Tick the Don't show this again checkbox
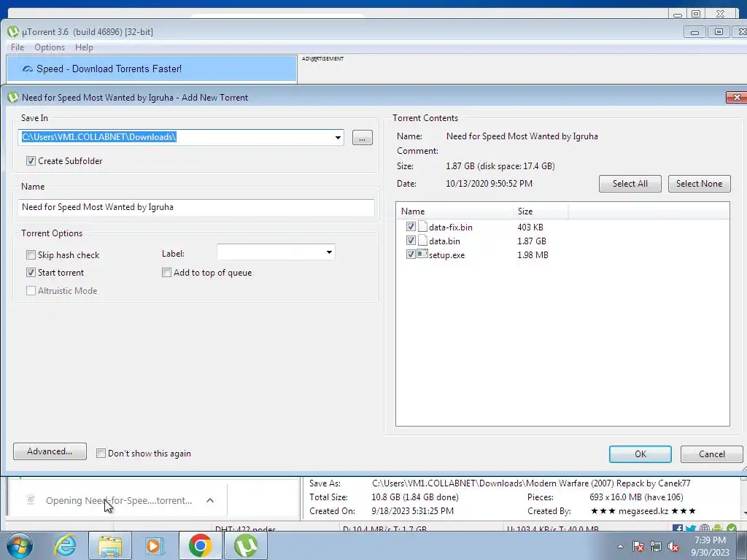This screenshot has height=560, width=747. coord(101,454)
